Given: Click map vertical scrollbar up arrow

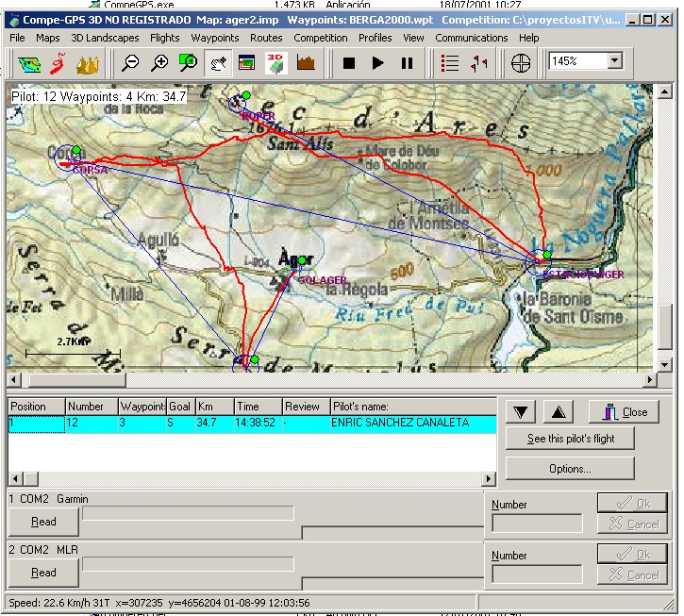Looking at the screenshot, I should point(664,92).
